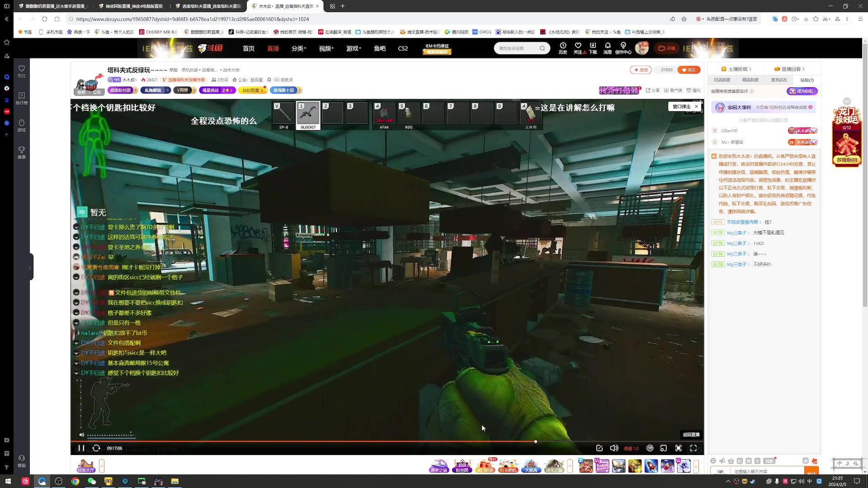
Task: Close the 窗口弹出 popup label
Action: (x=697, y=107)
